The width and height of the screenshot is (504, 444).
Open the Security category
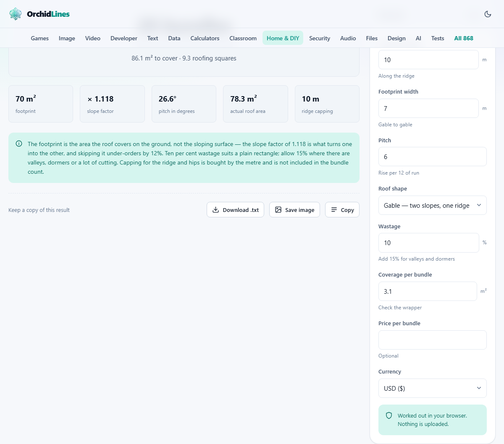[x=320, y=38]
